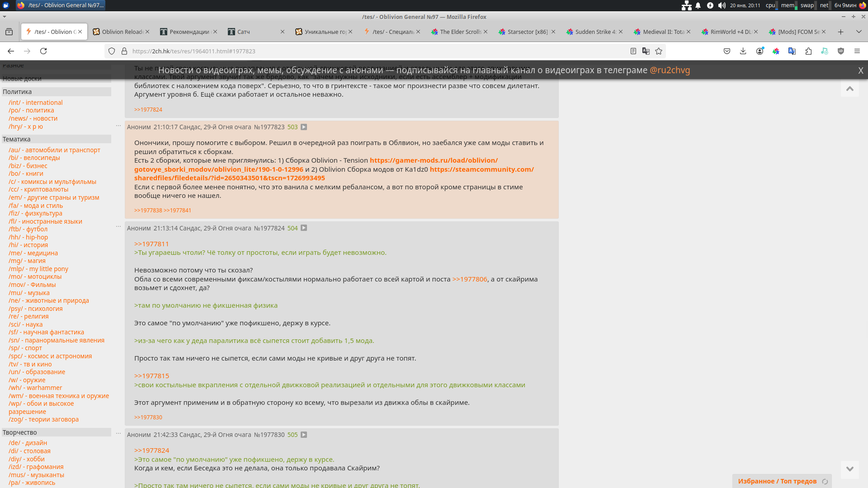
Task: Open the list all tabs dropdown
Action: [859, 32]
